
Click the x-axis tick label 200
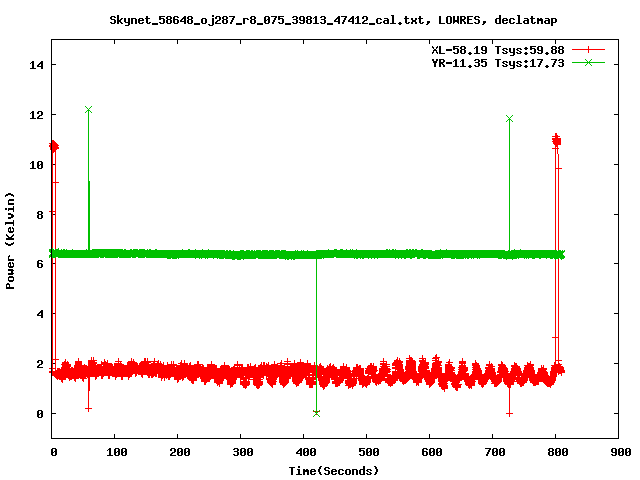(180, 452)
